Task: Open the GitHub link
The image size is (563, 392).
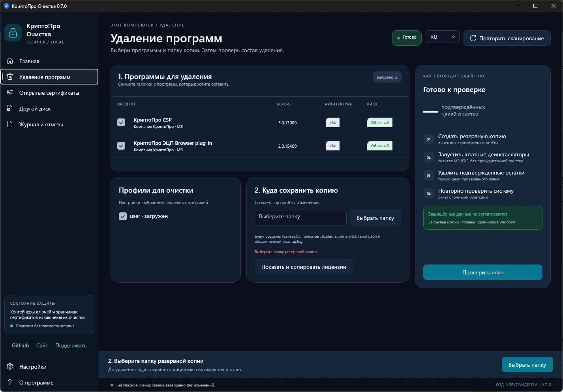Action: pos(21,345)
